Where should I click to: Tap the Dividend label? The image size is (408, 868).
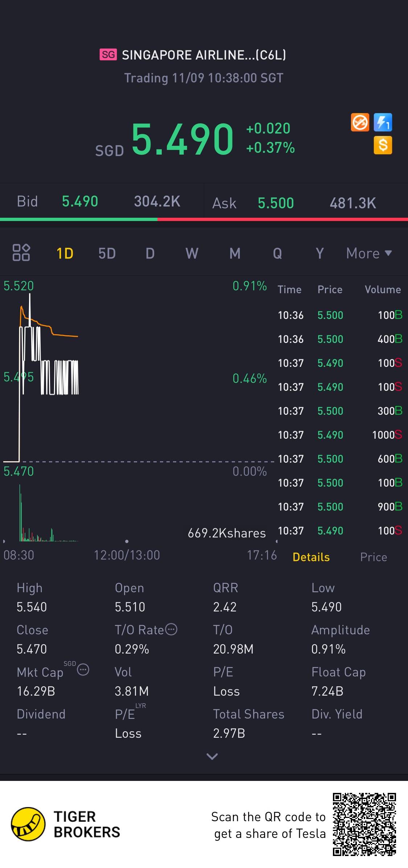tap(41, 714)
